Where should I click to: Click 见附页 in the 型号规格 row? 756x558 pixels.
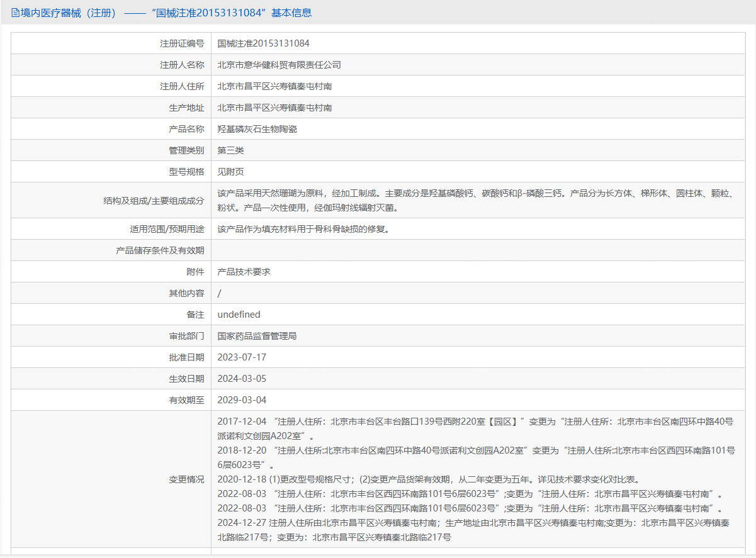230,172
